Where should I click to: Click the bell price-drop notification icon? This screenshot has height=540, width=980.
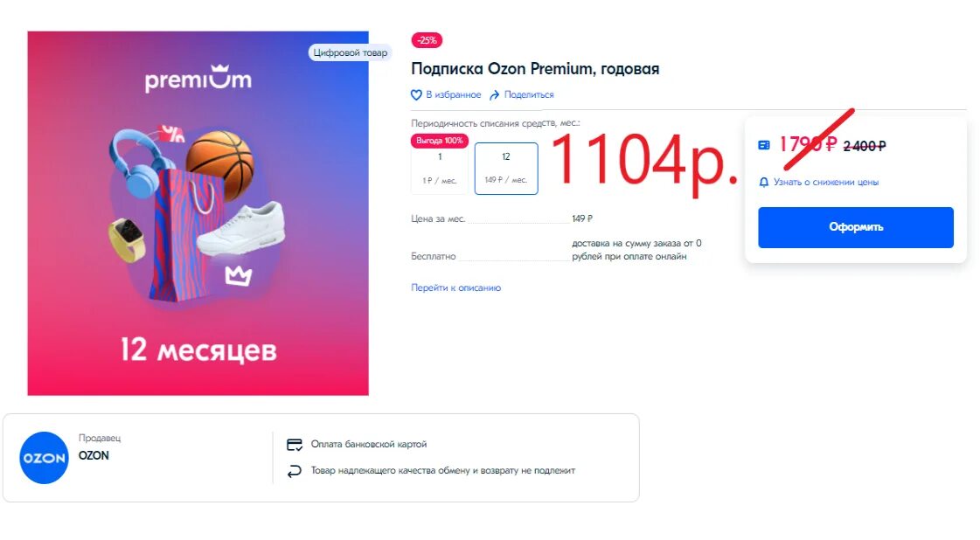coord(764,183)
